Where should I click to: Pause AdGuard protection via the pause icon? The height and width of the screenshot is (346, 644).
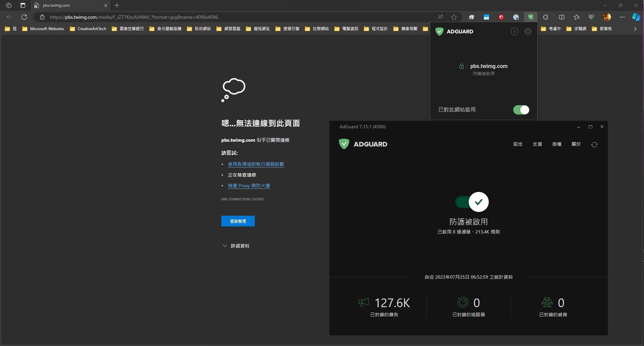tap(515, 31)
